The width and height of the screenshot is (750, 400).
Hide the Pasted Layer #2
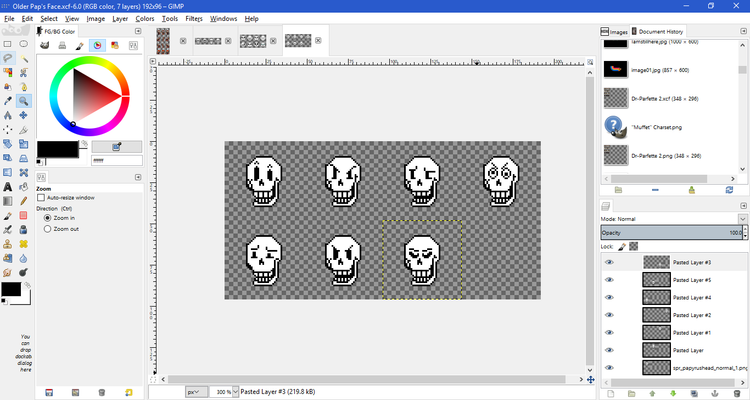[609, 315]
